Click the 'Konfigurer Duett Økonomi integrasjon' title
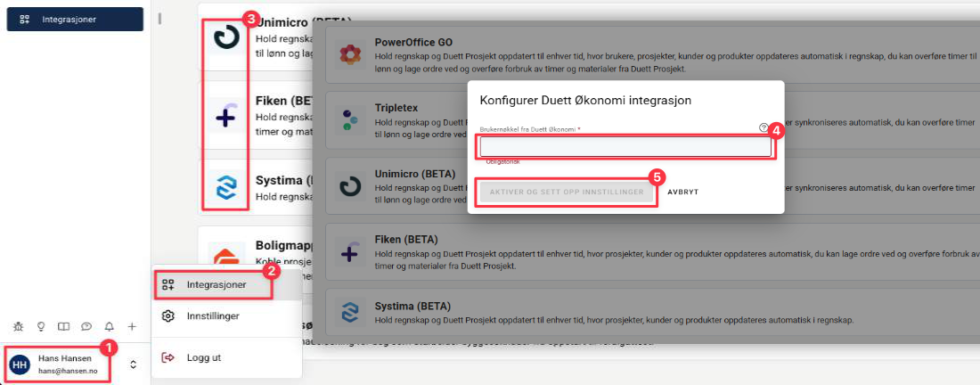 tap(585, 100)
